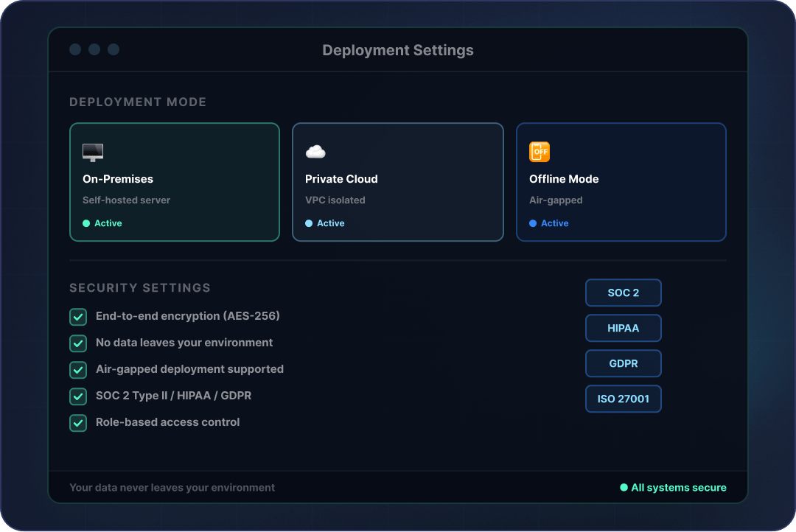Open the HIPAA compliance badge

624,328
